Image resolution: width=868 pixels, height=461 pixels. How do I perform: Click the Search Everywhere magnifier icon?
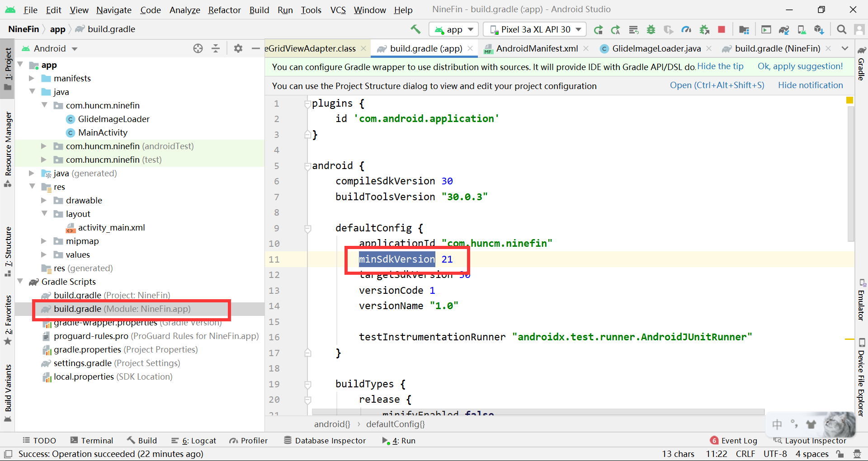click(x=841, y=29)
